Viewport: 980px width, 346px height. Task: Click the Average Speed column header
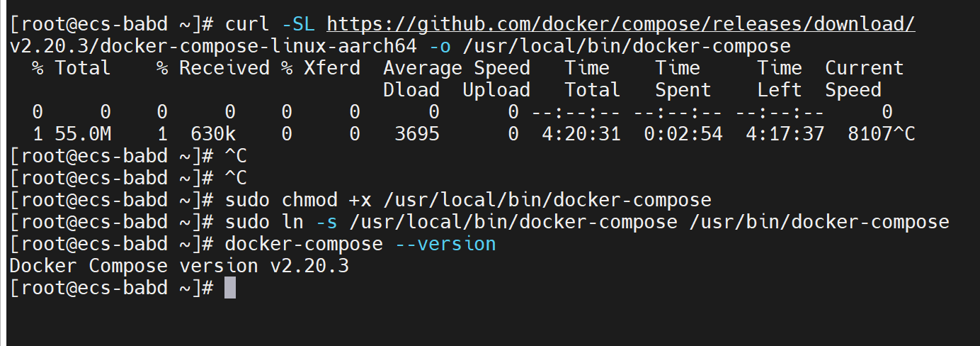(x=457, y=69)
